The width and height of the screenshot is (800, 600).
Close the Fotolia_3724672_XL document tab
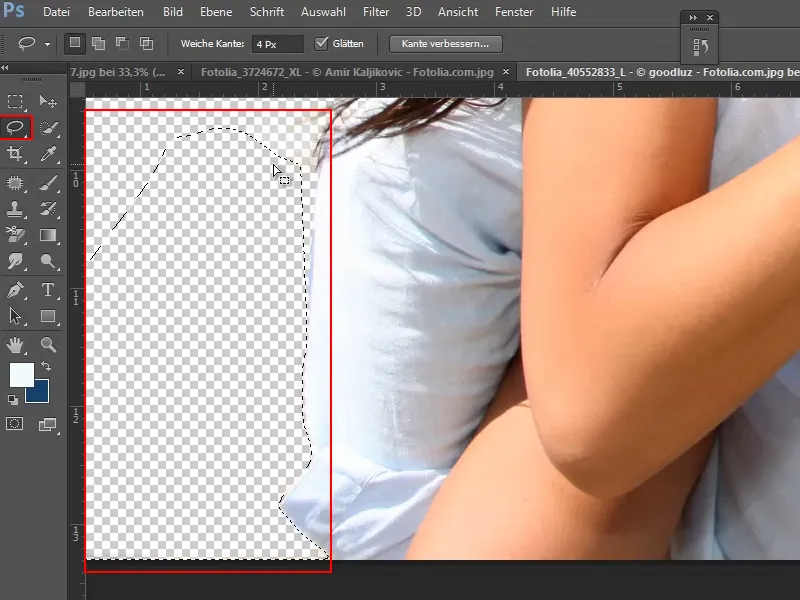(506, 72)
